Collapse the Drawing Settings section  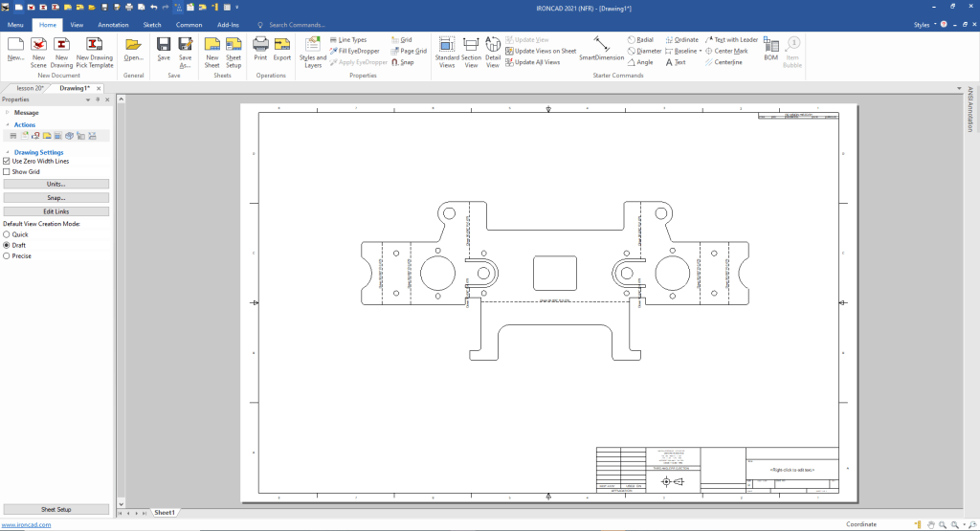7,152
